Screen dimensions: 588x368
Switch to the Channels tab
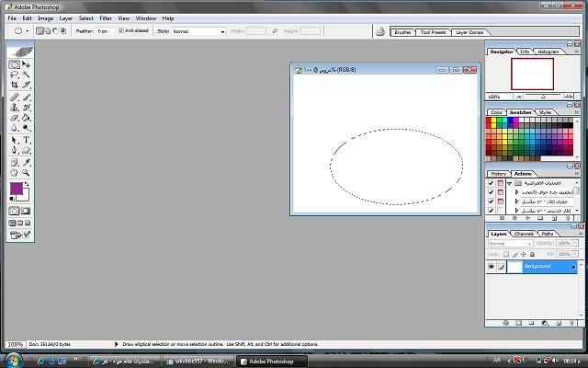(524, 234)
